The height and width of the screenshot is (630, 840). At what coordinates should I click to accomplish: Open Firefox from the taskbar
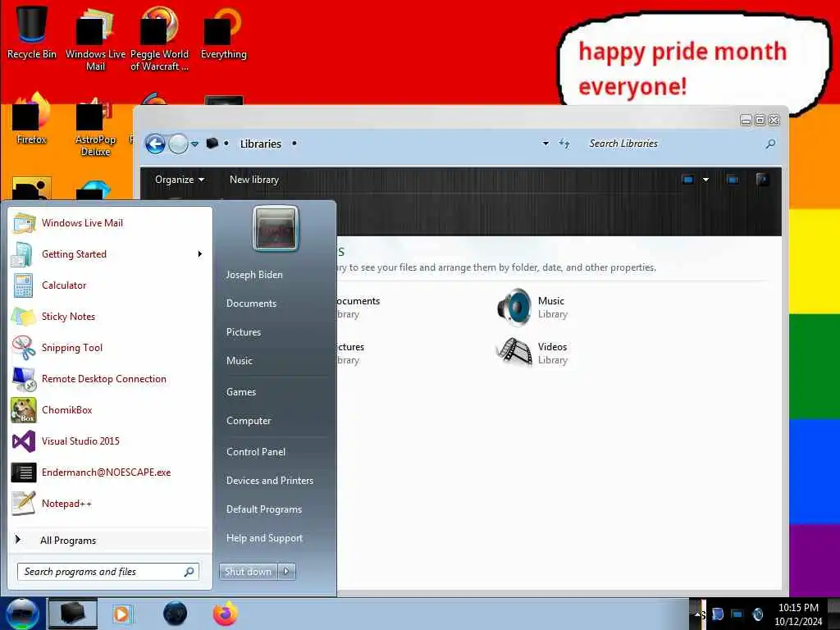point(226,614)
